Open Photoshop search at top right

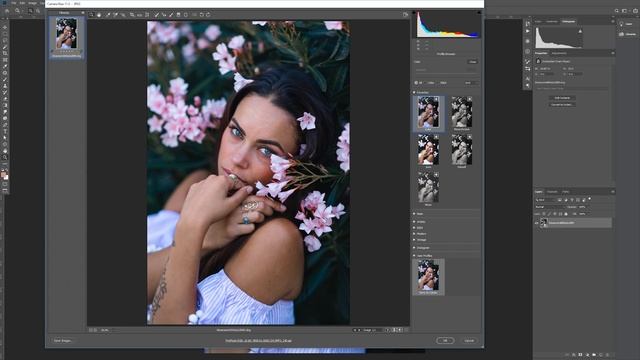[617, 11]
